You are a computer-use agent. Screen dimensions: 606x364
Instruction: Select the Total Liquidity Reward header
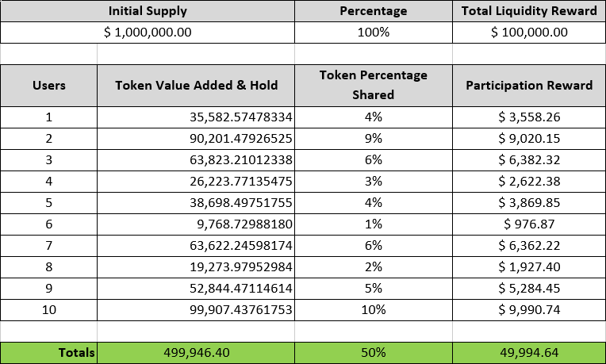(x=529, y=11)
